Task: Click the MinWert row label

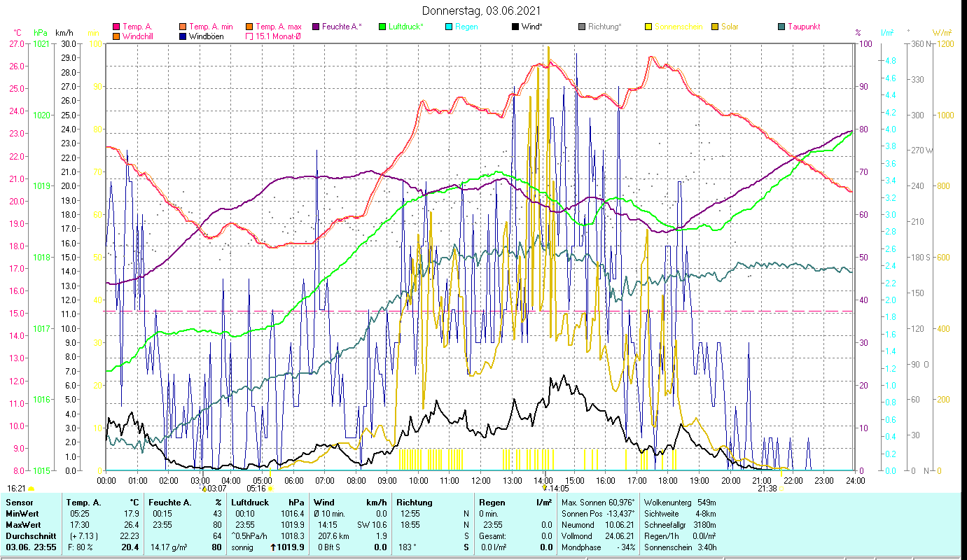Action: pyautogui.click(x=22, y=514)
